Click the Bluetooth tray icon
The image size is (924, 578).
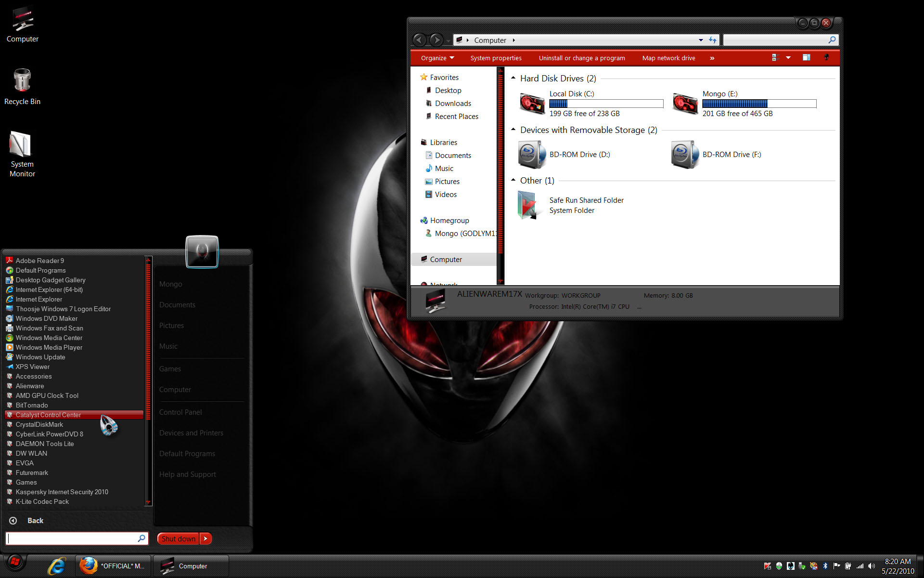point(825,566)
